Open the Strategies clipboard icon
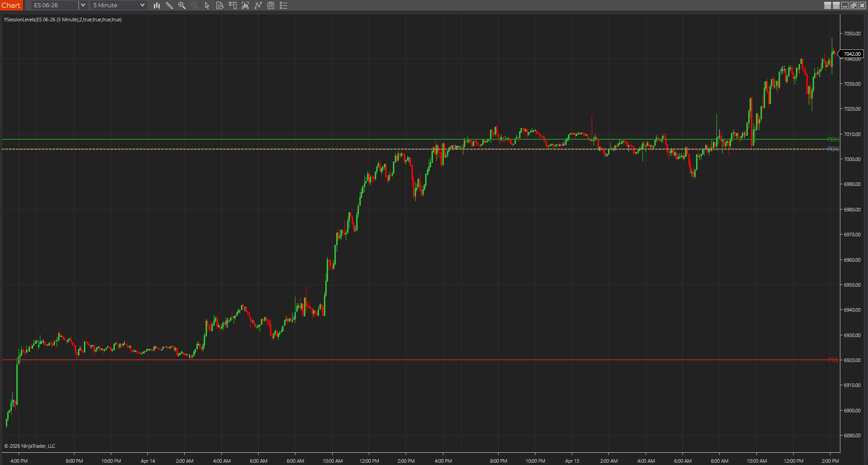 [271, 5]
